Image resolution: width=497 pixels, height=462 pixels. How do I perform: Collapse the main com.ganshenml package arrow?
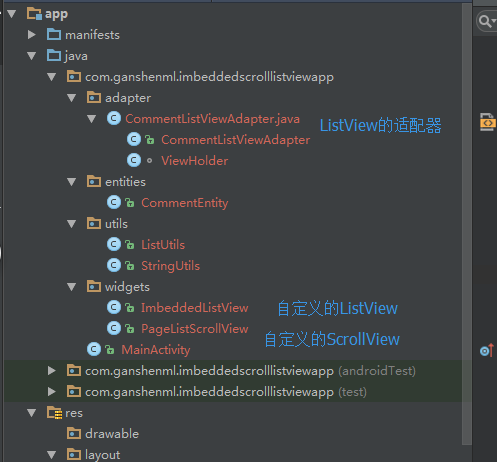click(52, 77)
